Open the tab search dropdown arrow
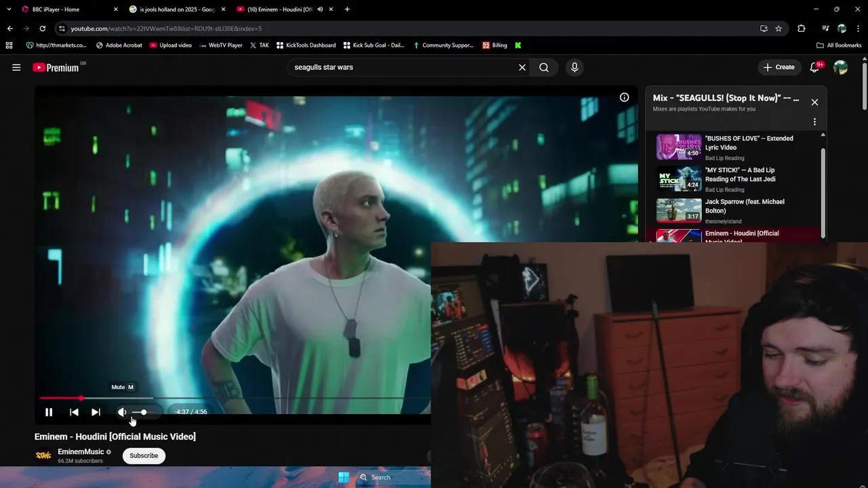 coord(9,9)
